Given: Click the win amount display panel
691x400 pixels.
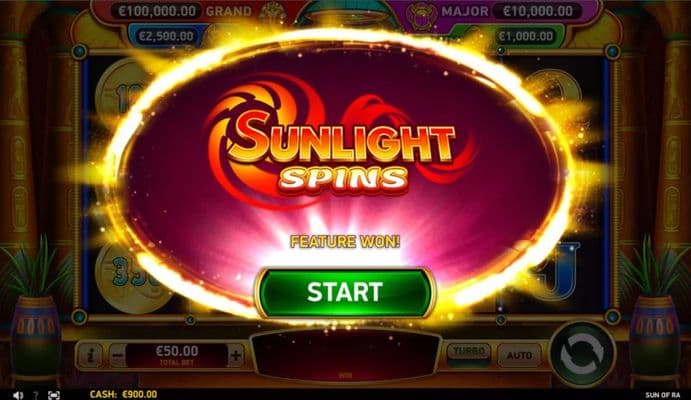Looking at the screenshot, I should pyautogui.click(x=345, y=356).
